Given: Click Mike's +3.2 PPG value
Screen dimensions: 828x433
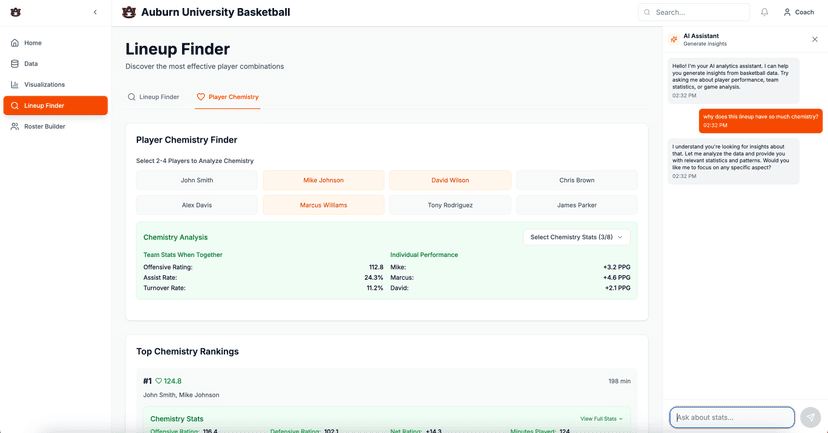Looking at the screenshot, I should tap(617, 267).
